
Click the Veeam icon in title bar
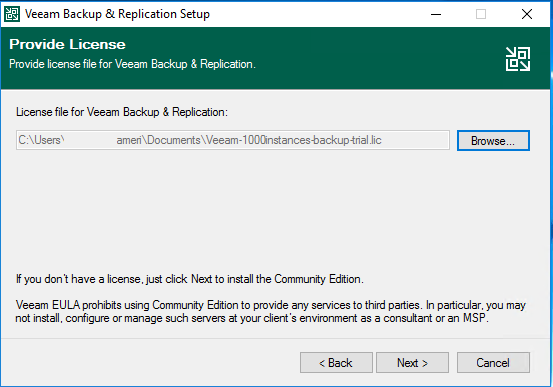(x=12, y=14)
